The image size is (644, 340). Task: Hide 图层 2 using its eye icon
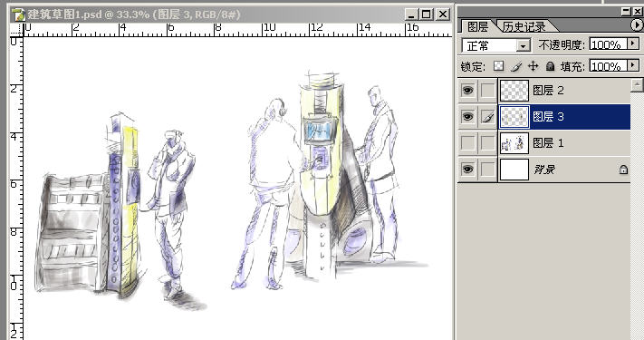[467, 91]
